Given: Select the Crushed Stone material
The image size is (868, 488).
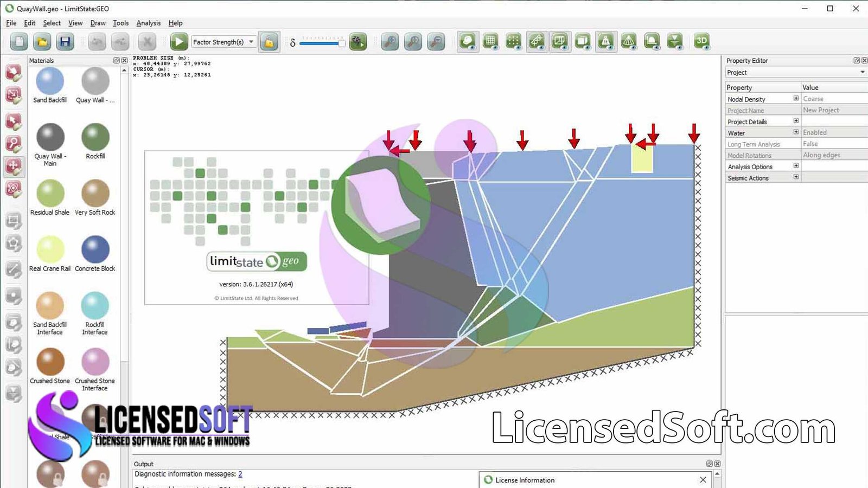Looking at the screenshot, I should 50,362.
